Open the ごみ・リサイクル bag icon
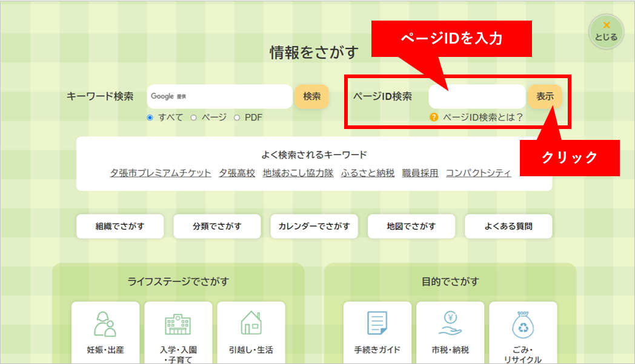The image size is (635, 364). [x=522, y=324]
